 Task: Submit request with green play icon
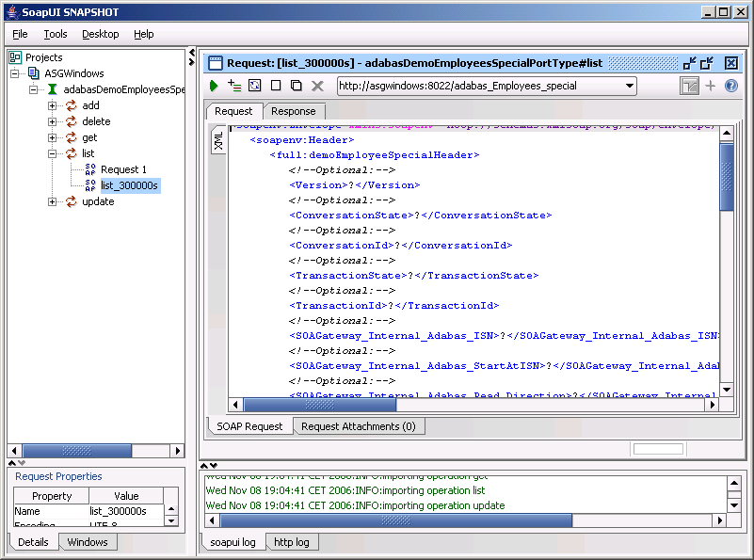click(214, 86)
